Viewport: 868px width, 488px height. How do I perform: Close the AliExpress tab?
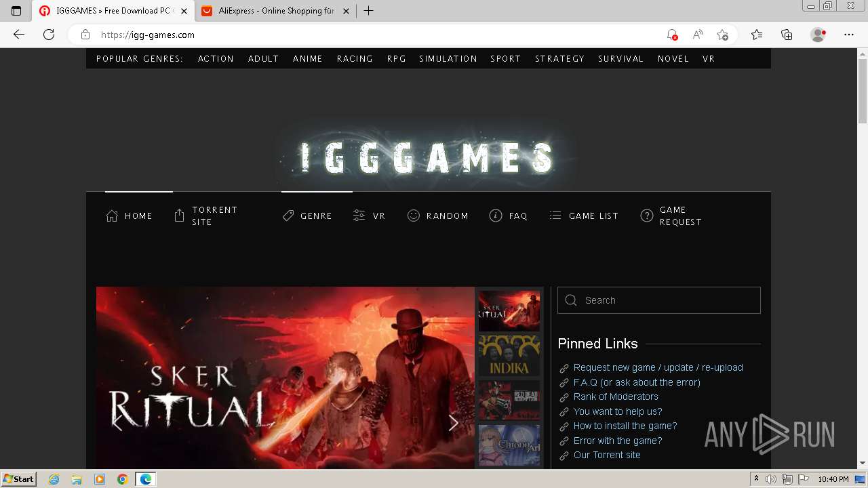tap(347, 11)
